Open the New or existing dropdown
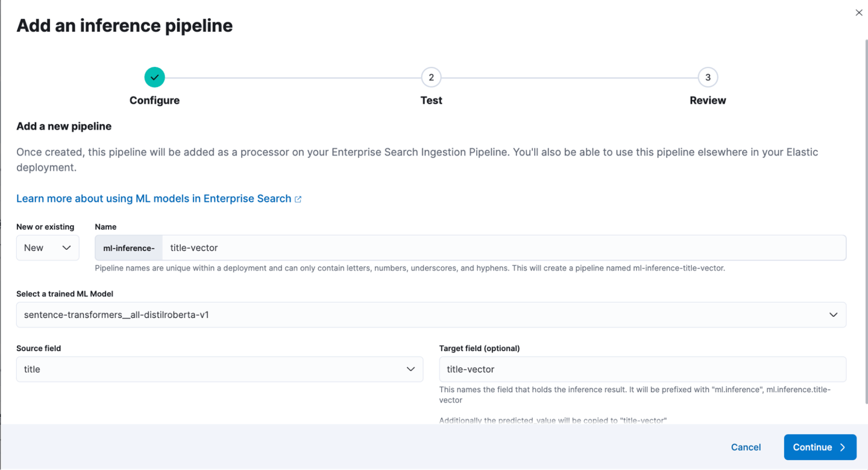 coord(48,247)
